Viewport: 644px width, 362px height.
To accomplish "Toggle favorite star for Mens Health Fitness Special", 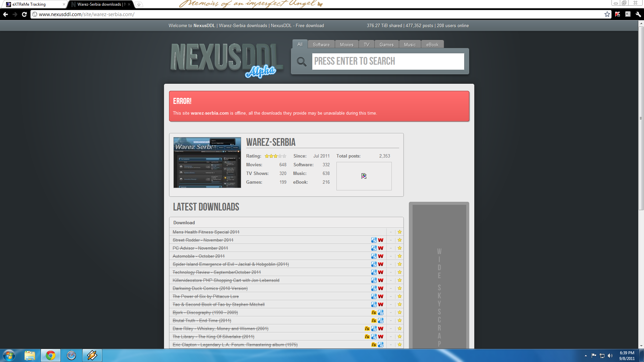I will click(399, 232).
